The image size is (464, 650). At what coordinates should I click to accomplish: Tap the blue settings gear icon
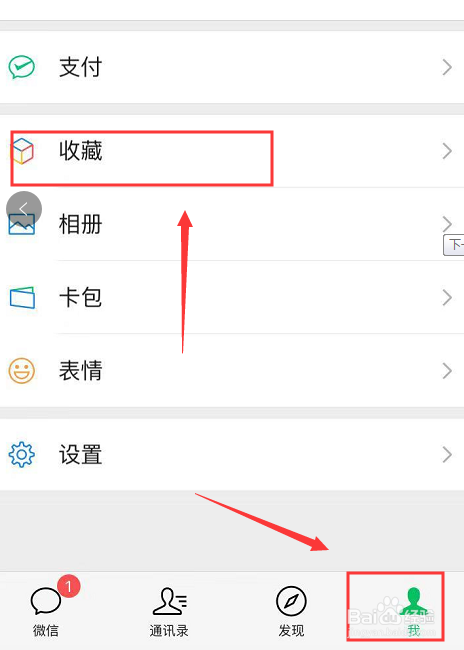coord(22,455)
